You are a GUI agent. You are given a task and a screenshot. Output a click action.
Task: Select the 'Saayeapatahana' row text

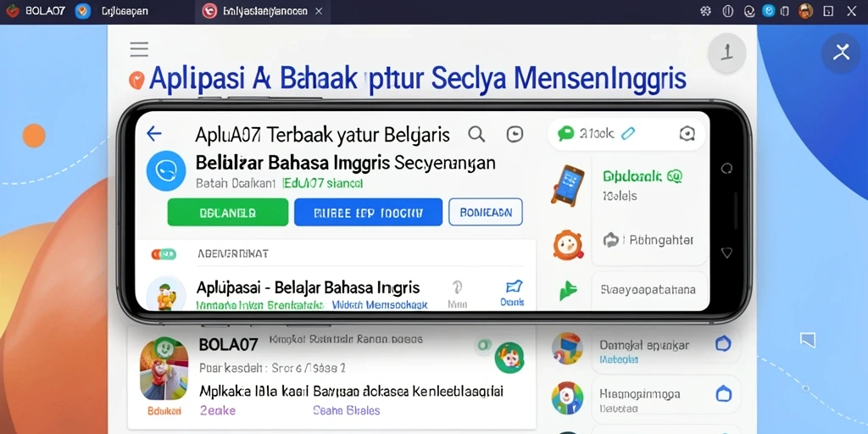pos(648,290)
